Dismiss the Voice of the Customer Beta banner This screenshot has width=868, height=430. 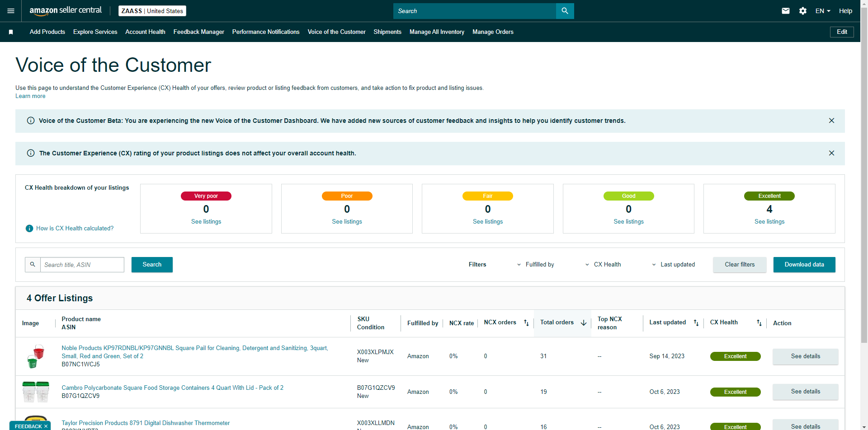pyautogui.click(x=831, y=121)
